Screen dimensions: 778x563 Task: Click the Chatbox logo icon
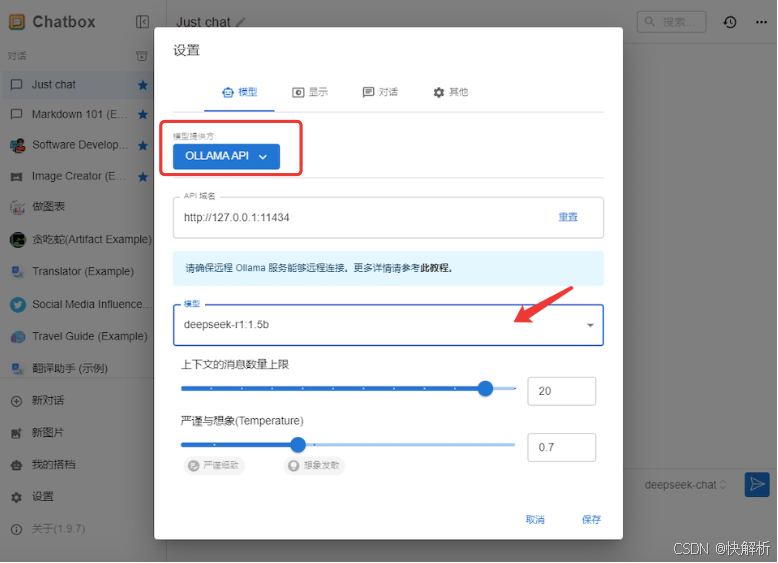pos(17,22)
